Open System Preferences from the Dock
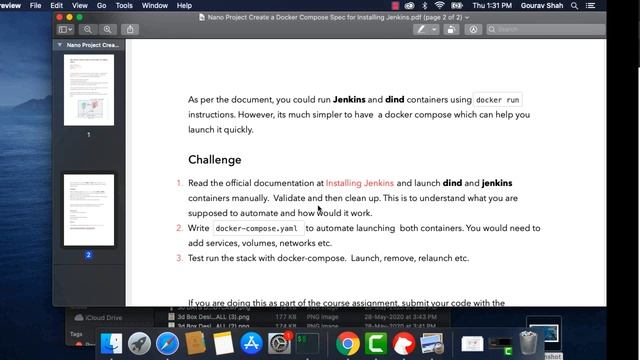The height and width of the screenshot is (360, 640). (279, 343)
